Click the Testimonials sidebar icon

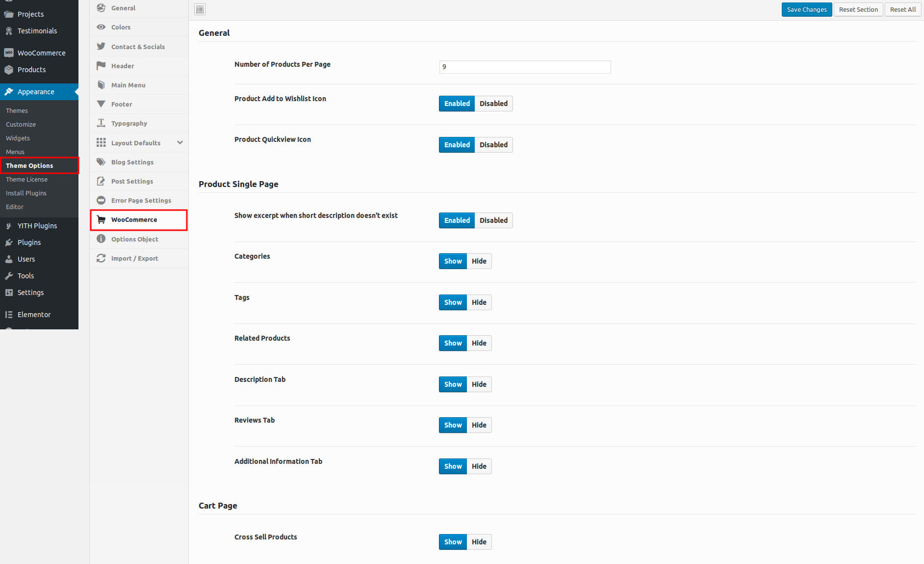pos(9,31)
